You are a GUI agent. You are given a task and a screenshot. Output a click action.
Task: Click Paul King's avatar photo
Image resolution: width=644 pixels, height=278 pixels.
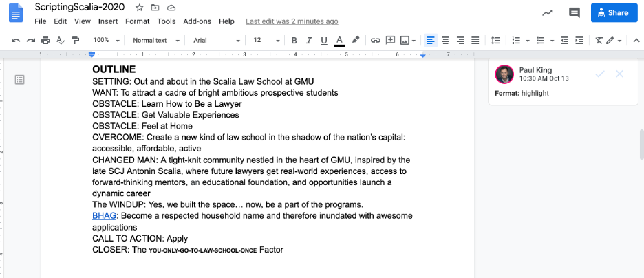point(504,74)
